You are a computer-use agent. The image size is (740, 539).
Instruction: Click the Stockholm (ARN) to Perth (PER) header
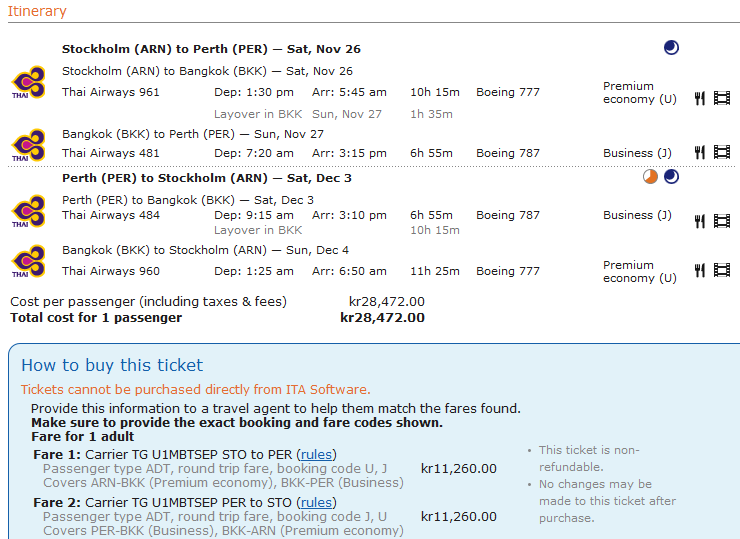tap(211, 48)
